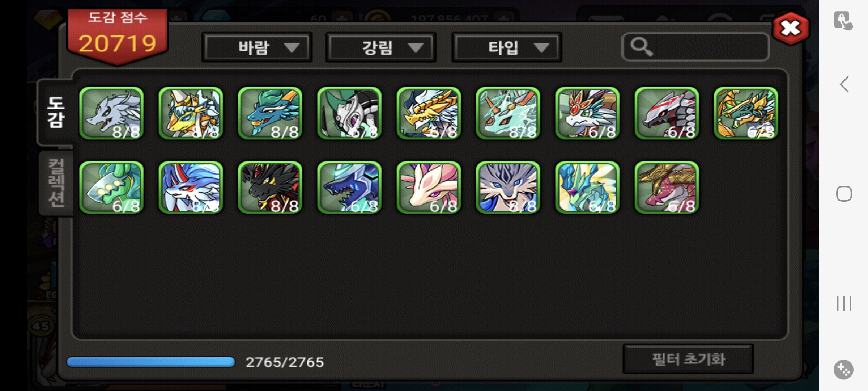Expand the 타입 type filter dropdown
Image resolution: width=868 pixels, height=391 pixels.
click(507, 47)
